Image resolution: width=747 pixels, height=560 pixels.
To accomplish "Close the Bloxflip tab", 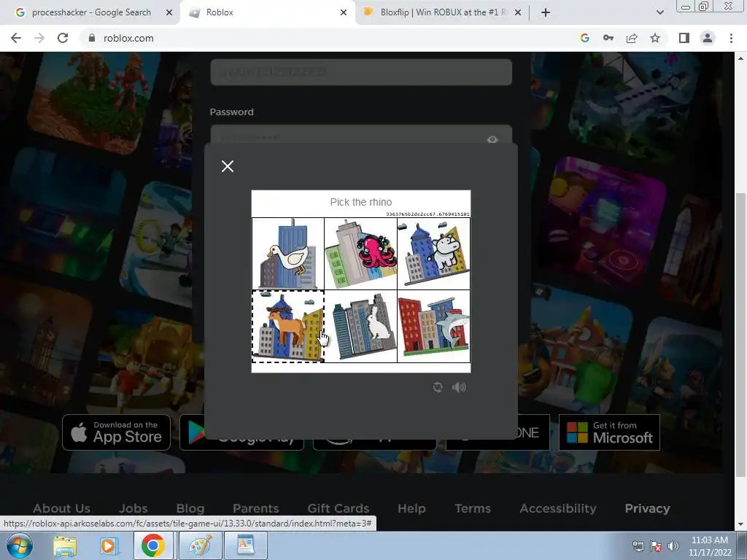I will [518, 12].
